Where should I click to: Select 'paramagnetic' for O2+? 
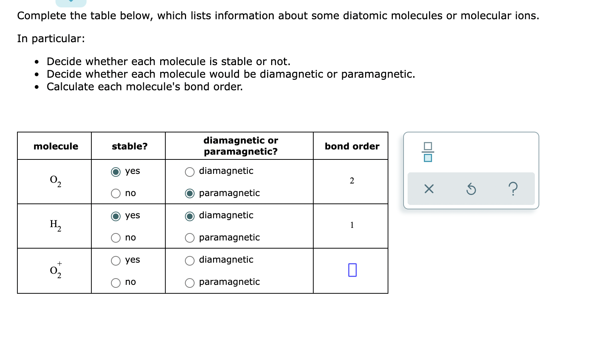click(189, 282)
